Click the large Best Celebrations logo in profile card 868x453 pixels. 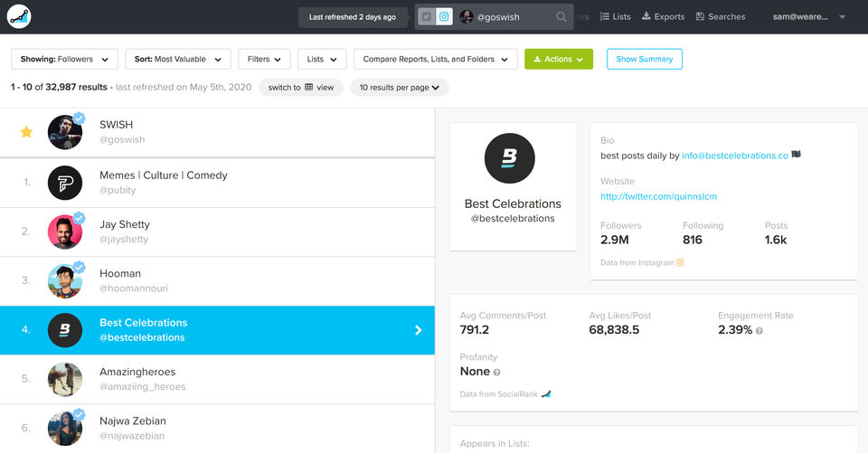tap(509, 158)
